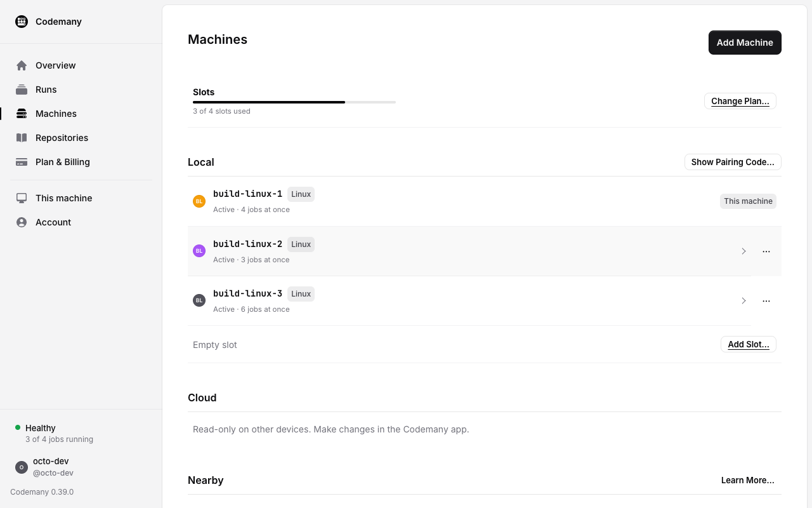Open Plan & Billing page

(81, 162)
